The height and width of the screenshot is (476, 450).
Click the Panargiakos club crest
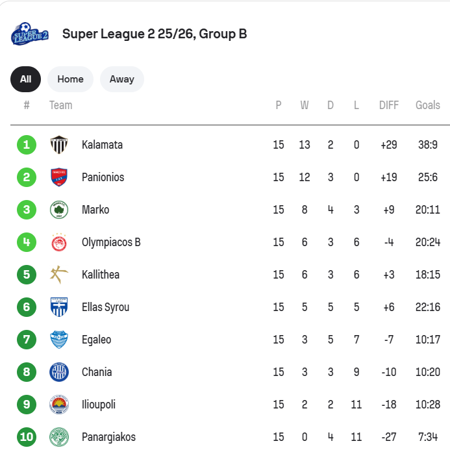coord(59,437)
